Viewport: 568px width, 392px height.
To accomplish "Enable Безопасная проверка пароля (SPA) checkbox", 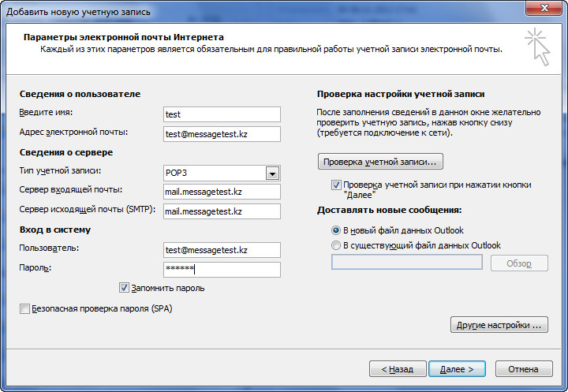I will pyautogui.click(x=24, y=308).
